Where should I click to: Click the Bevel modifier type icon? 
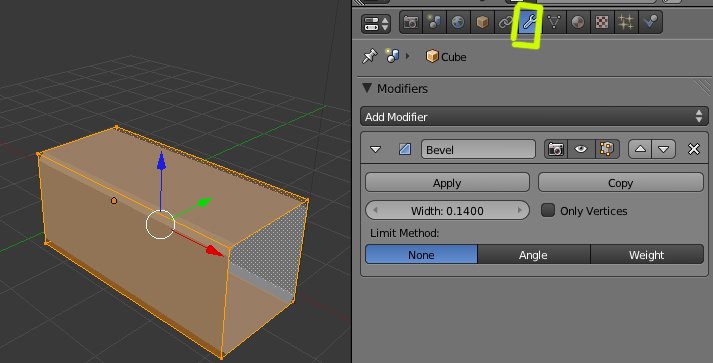(x=405, y=149)
